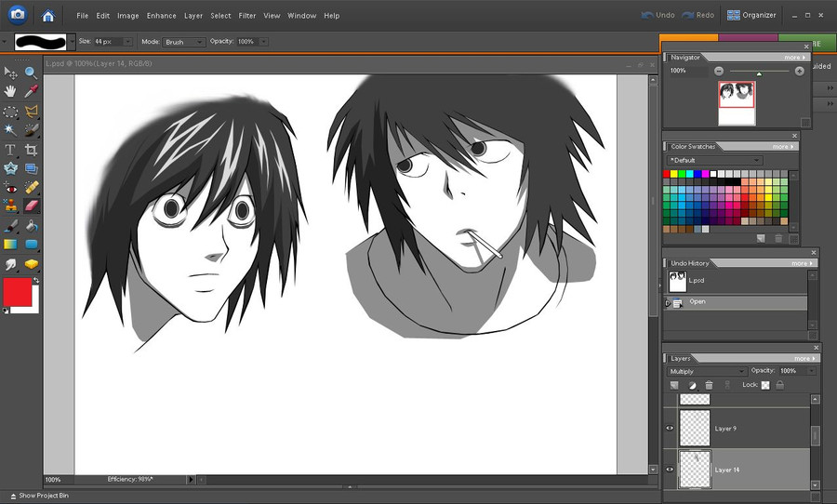837x504 pixels.
Task: Select the Red Eye Removal tool
Action: (10, 188)
